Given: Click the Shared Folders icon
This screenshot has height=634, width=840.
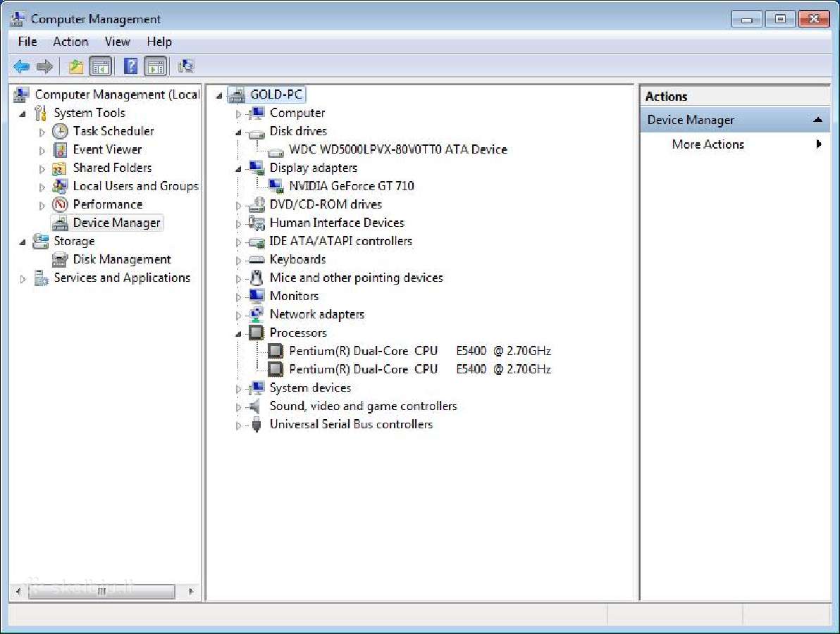Looking at the screenshot, I should point(59,168).
